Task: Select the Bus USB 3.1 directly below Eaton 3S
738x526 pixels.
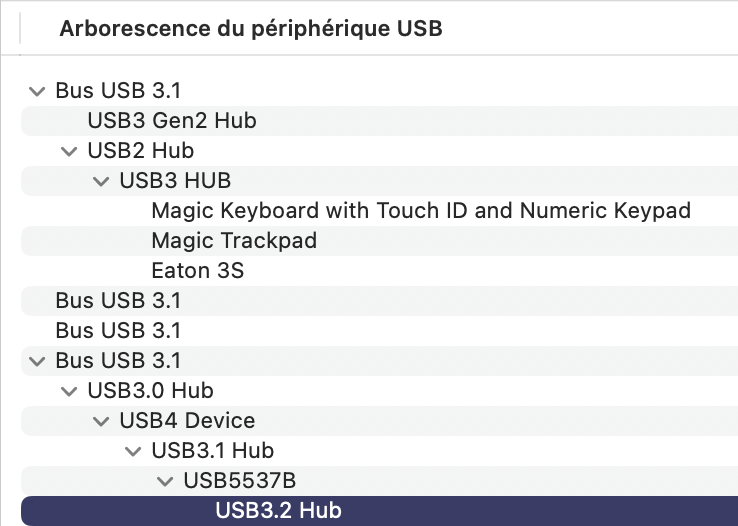Action: (x=379, y=301)
